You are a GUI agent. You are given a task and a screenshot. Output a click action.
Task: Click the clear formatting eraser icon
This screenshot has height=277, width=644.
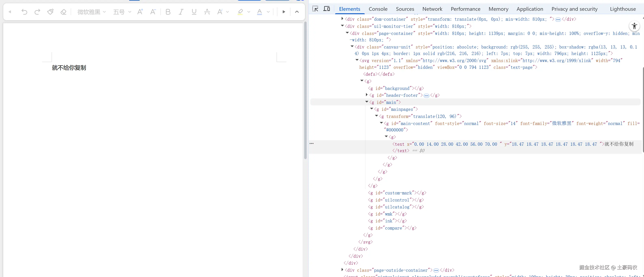pyautogui.click(x=64, y=12)
